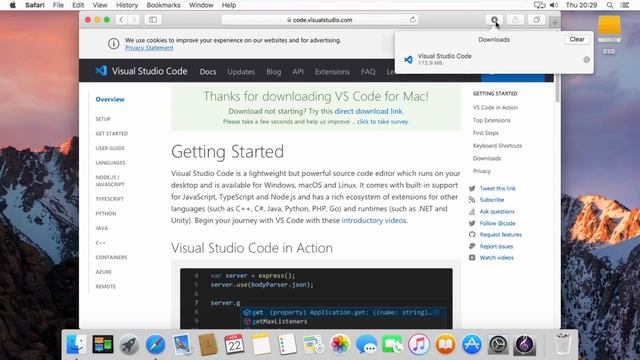Viewport: 640px width, 360px height.
Task: Open the File menu
Action: tap(58, 5)
